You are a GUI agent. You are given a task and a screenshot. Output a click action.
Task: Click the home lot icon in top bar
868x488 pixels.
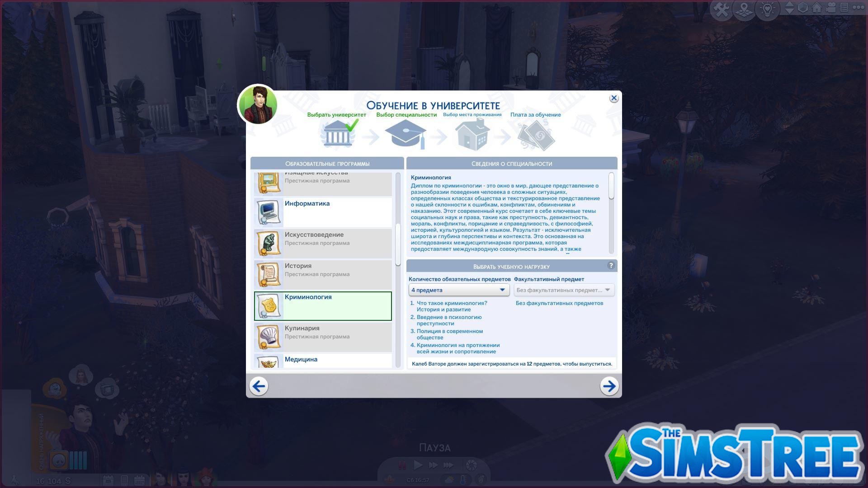817,8
